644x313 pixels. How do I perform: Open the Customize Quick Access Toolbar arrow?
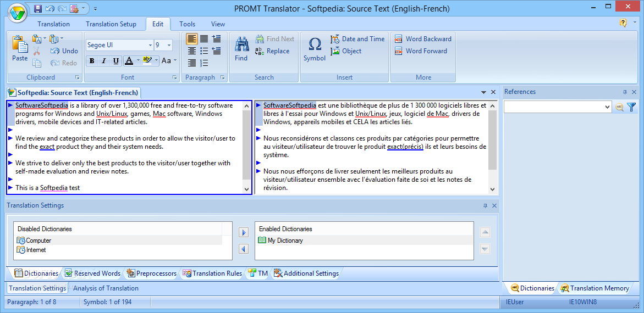[95, 8]
